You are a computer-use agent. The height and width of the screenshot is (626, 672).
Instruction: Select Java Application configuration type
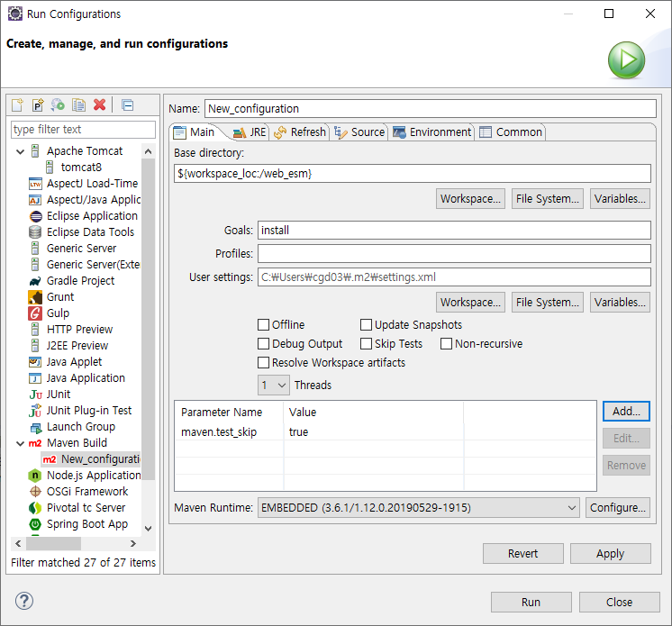pos(86,378)
